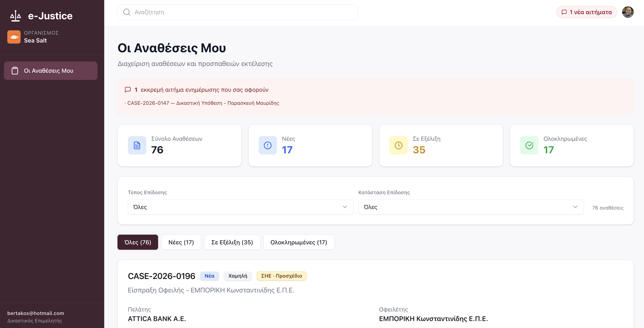Open the CASE-2026-0147 pending request link
This screenshot has height=328, width=644.
(203, 103)
